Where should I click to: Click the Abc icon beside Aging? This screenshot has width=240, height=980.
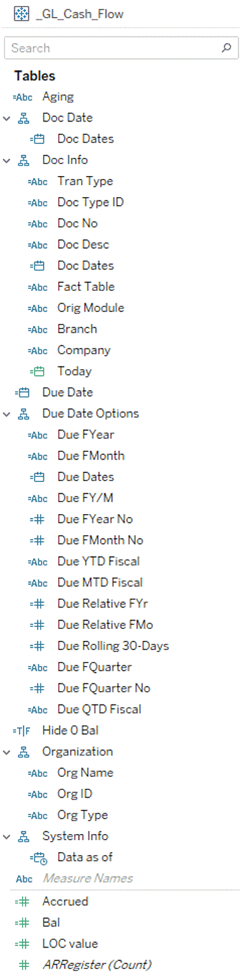pyautogui.click(x=22, y=97)
